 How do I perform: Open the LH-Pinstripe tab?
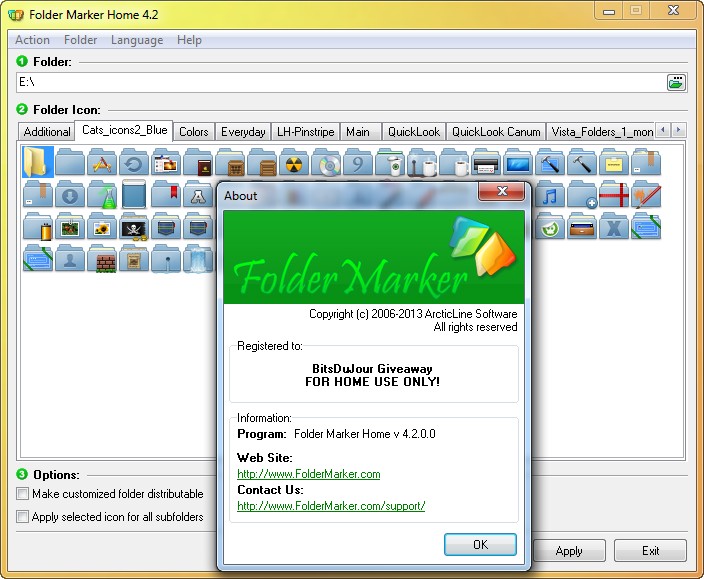pos(306,132)
